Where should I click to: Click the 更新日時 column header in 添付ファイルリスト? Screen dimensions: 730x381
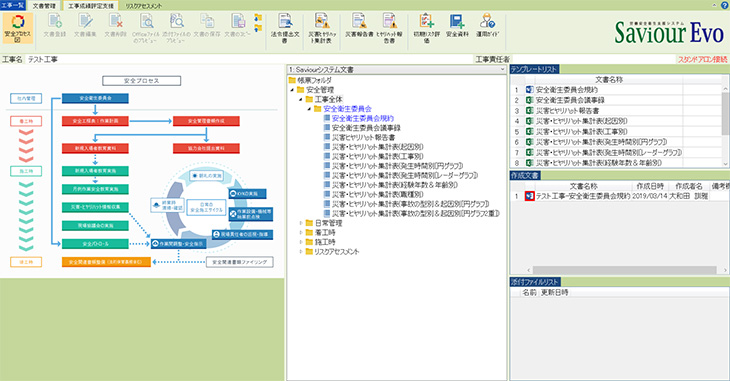(554, 293)
